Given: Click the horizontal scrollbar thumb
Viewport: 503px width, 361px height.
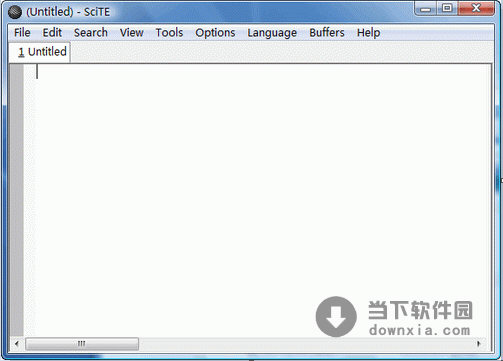Looking at the screenshot, I should coord(82,344).
